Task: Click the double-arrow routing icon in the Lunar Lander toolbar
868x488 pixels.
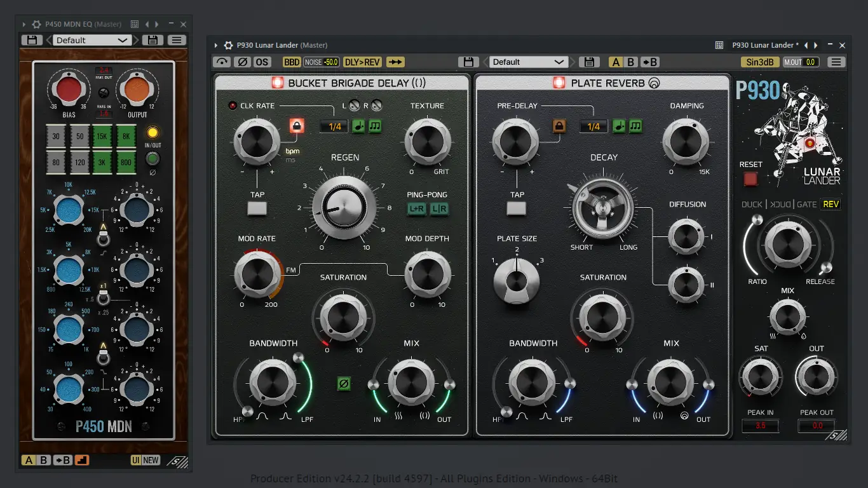Action: click(395, 62)
